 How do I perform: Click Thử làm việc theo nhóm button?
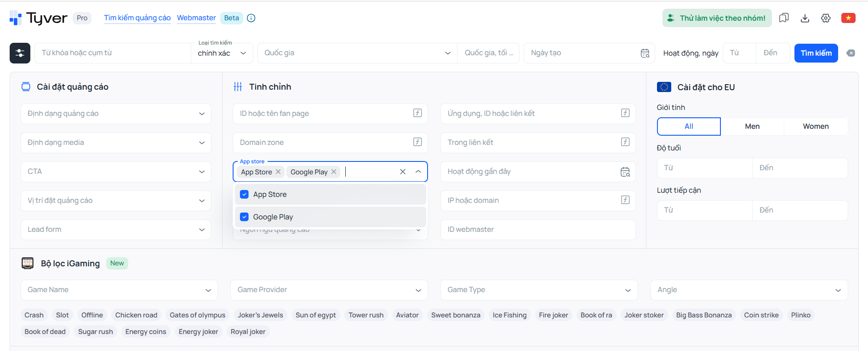coord(717,18)
